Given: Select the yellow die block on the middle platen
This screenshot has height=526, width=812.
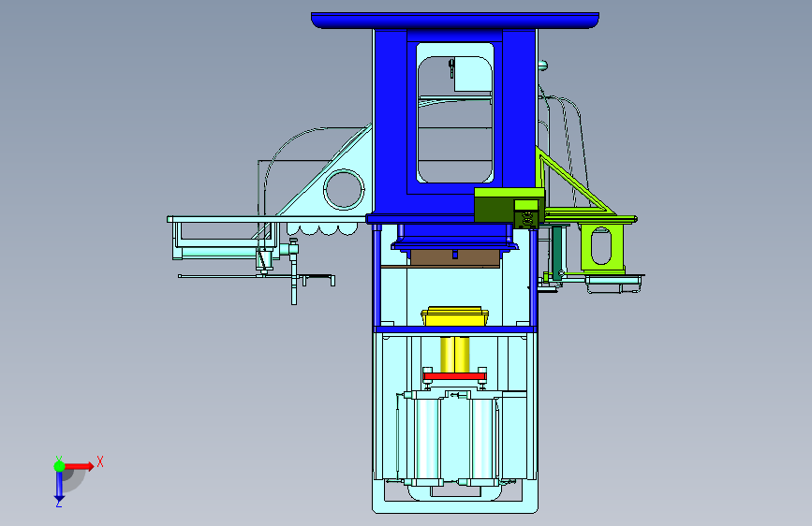Looking at the screenshot, I should click(x=454, y=316).
